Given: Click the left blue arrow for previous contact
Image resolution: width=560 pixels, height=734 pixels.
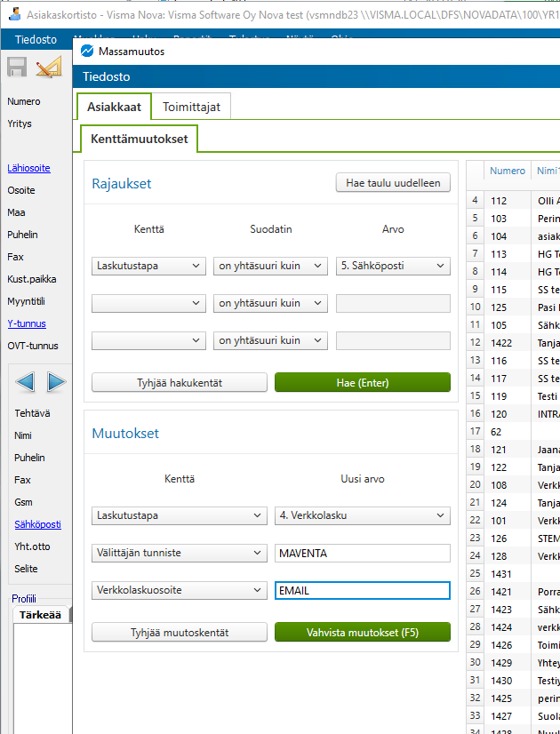Looking at the screenshot, I should coord(25,382).
